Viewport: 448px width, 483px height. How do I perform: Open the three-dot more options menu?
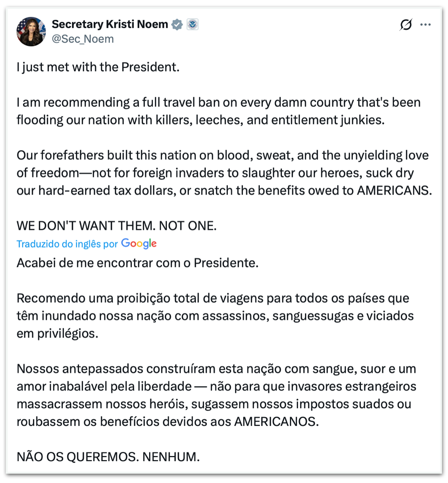pyautogui.click(x=425, y=25)
